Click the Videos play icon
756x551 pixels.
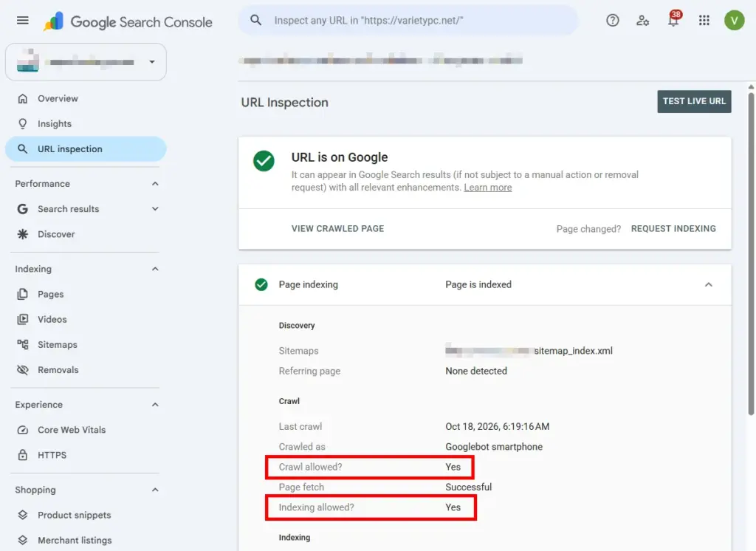[23, 319]
